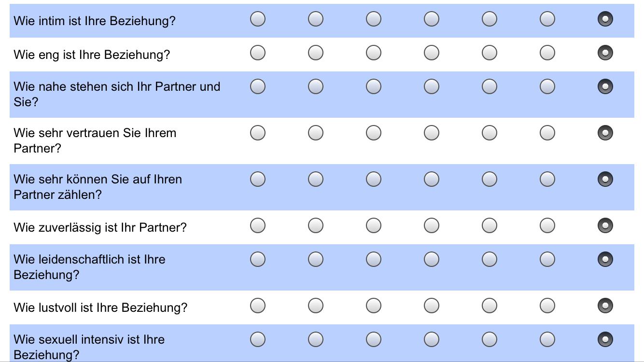This screenshot has width=644, height=362.
Task: Choose third option for 'Wie sexuell intensiv' row
Action: tap(374, 339)
